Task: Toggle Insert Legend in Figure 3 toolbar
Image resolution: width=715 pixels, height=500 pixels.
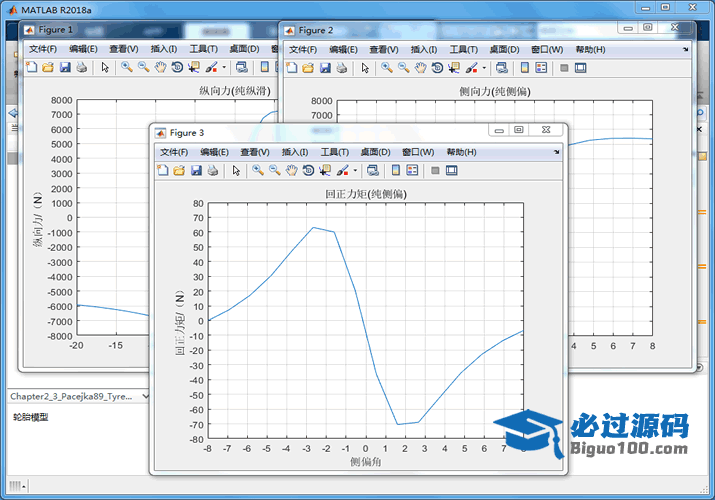Action: (412, 171)
